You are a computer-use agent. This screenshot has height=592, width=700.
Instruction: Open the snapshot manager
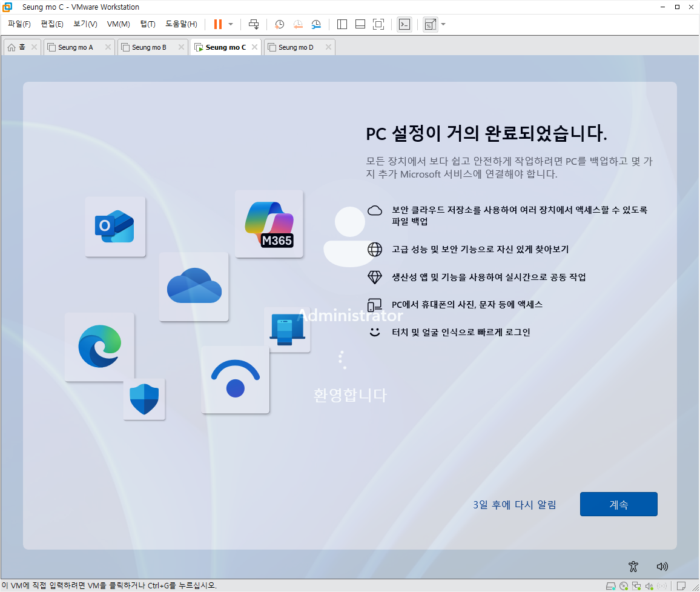point(316,24)
